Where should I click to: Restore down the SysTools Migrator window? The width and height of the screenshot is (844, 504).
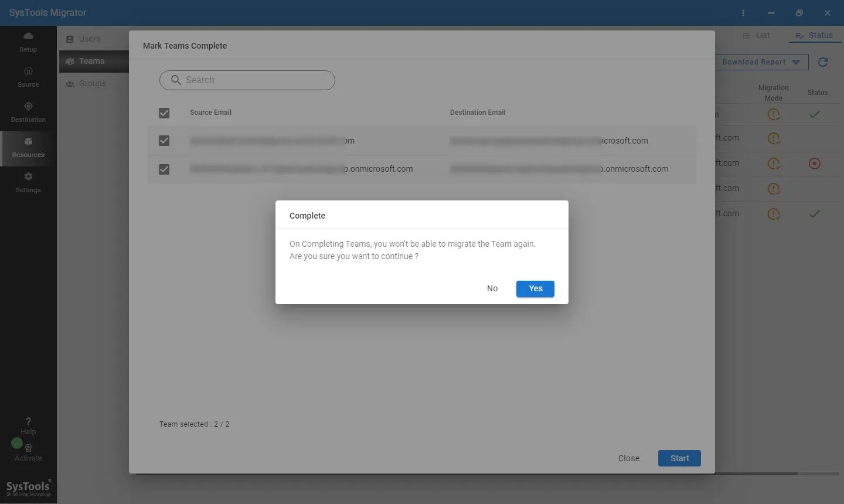click(799, 13)
